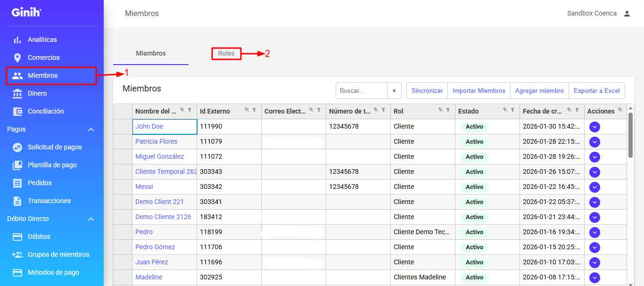Viewport: 644px width, 286px height.
Task: Click Sandbox Coenca account name
Action: pos(592,13)
